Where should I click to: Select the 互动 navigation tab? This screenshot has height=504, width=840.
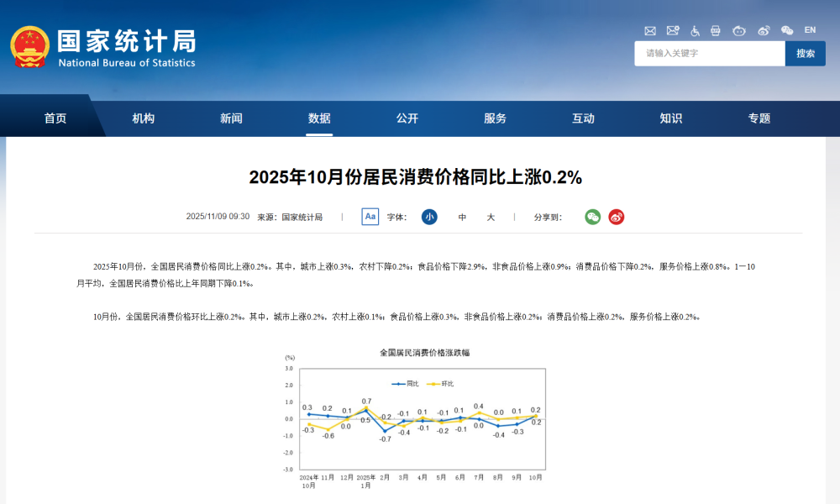pos(583,118)
